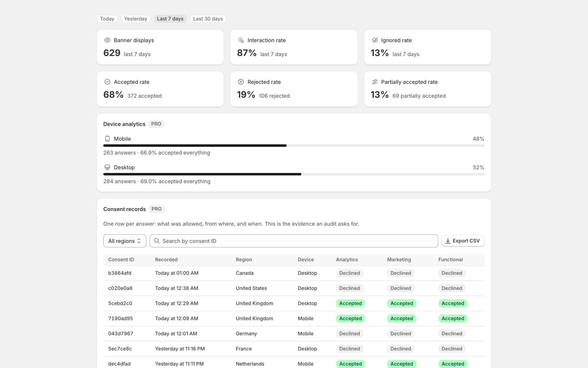Click the checkmark circle Accepted rate icon
Image resolution: width=588 pixels, height=368 pixels.
click(x=107, y=82)
